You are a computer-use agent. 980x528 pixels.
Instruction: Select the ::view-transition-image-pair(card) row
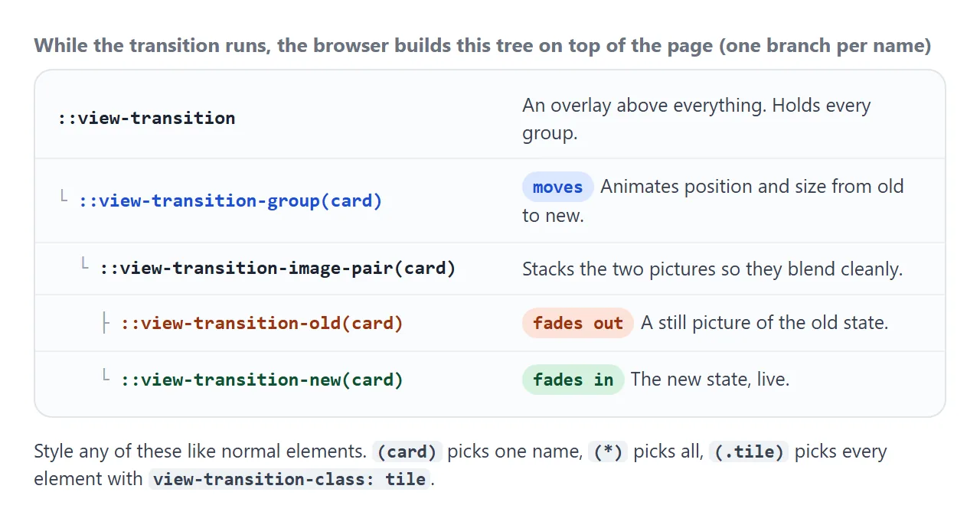490,269
